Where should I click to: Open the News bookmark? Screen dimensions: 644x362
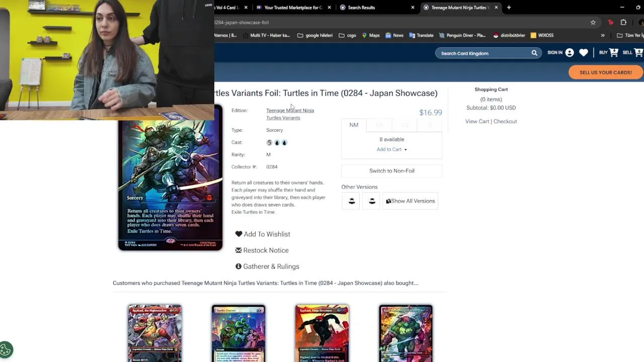click(394, 35)
